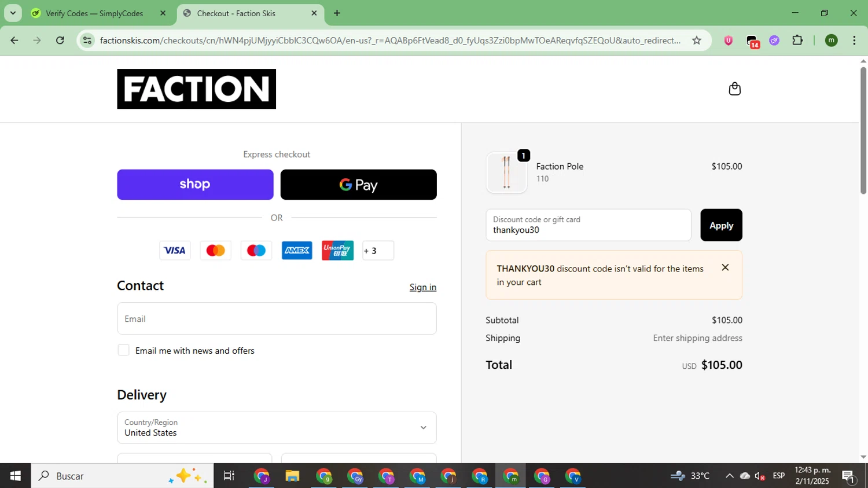
Task: Select the Checkout - Faction Skis tab
Action: coord(250,13)
